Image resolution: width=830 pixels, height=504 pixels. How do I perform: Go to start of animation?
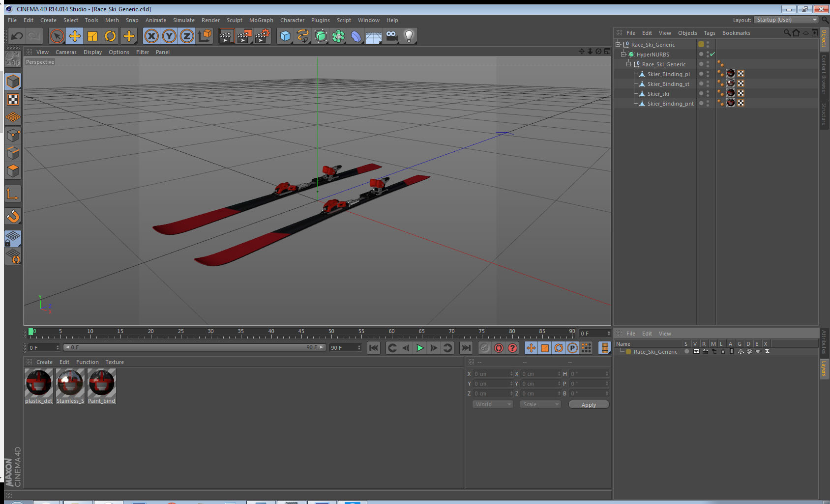tap(374, 348)
